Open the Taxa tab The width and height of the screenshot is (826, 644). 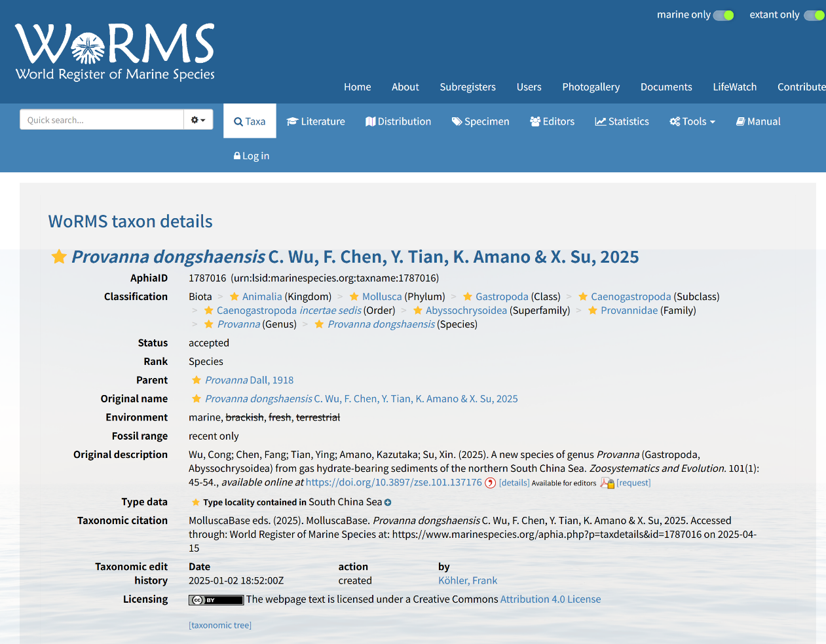250,121
